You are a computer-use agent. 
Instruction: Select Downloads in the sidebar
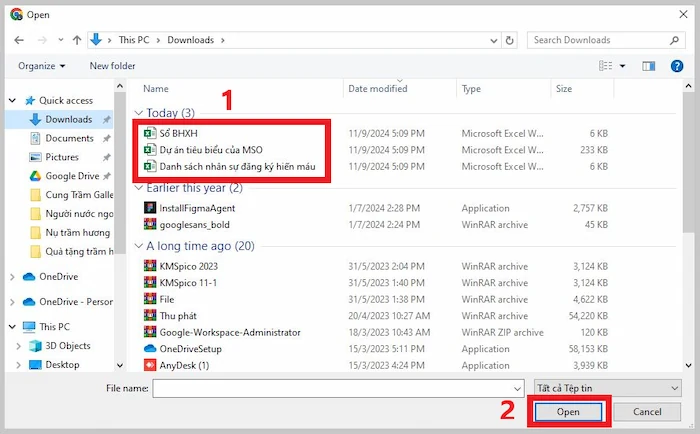click(69, 119)
